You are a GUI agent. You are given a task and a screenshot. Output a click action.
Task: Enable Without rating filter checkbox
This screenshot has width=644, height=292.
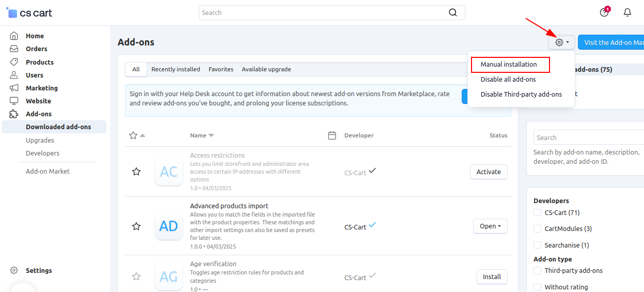[x=538, y=287]
